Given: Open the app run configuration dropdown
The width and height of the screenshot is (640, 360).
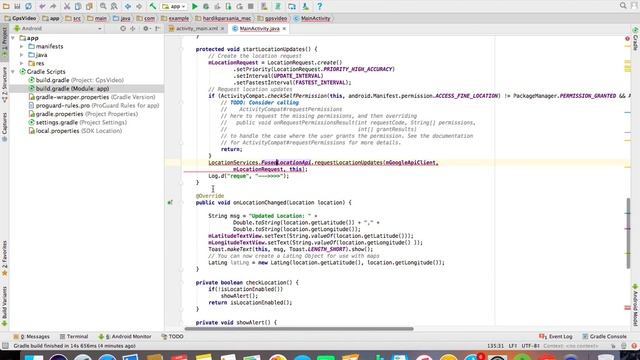Looking at the screenshot, I should coord(174,6).
